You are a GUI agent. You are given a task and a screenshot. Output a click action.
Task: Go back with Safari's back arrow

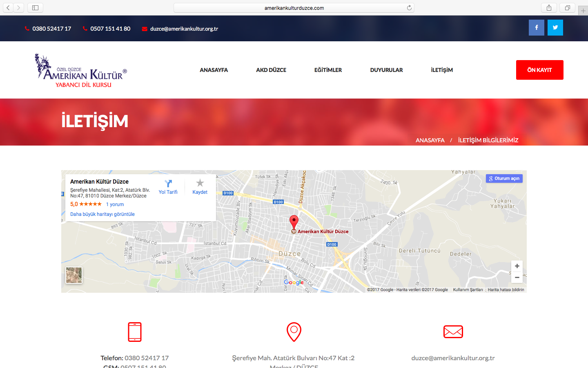(8, 8)
